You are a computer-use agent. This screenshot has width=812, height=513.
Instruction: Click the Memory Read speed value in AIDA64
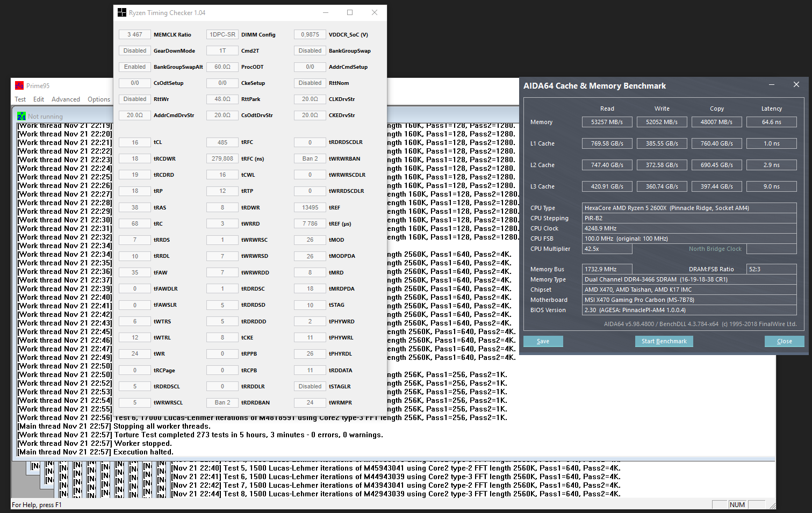tap(607, 122)
